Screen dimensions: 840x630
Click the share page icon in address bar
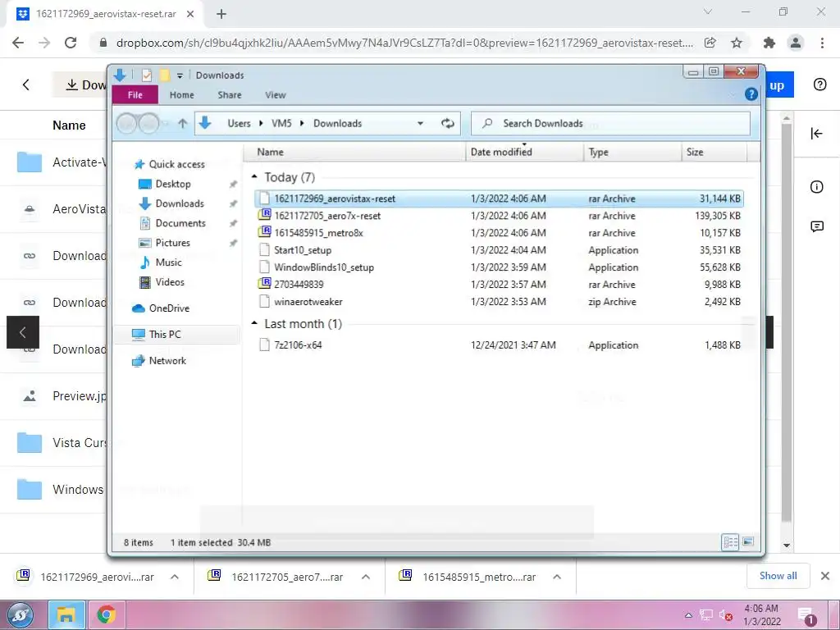tap(710, 43)
